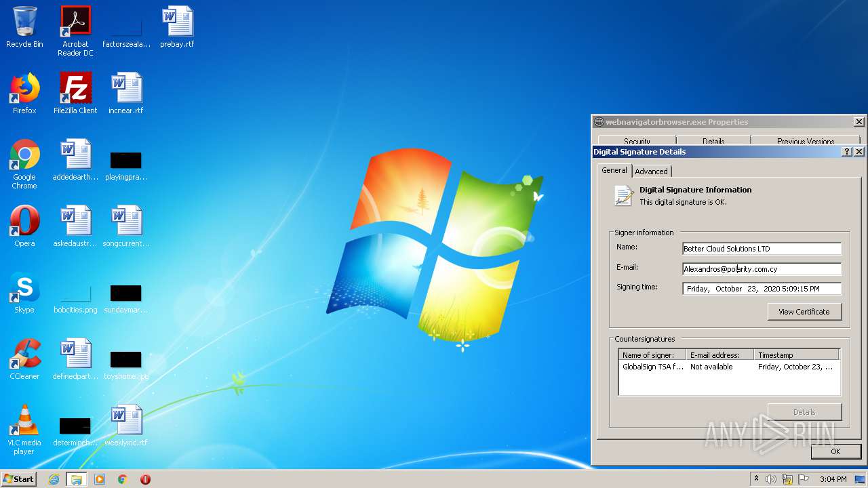
Task: Click the signer Name field
Action: tap(762, 249)
